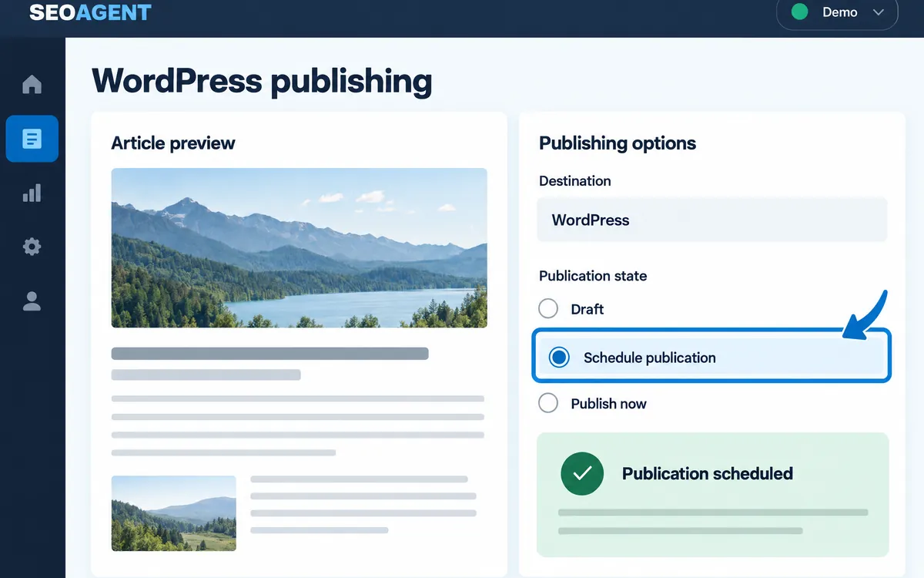Open the user profile icon in sidebar
This screenshot has width=924, height=578.
(x=32, y=301)
